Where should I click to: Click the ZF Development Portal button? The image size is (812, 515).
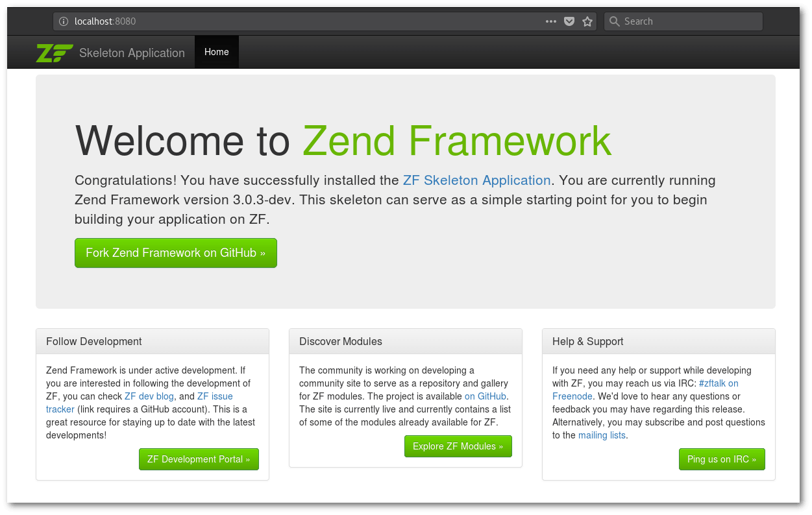[x=199, y=459]
